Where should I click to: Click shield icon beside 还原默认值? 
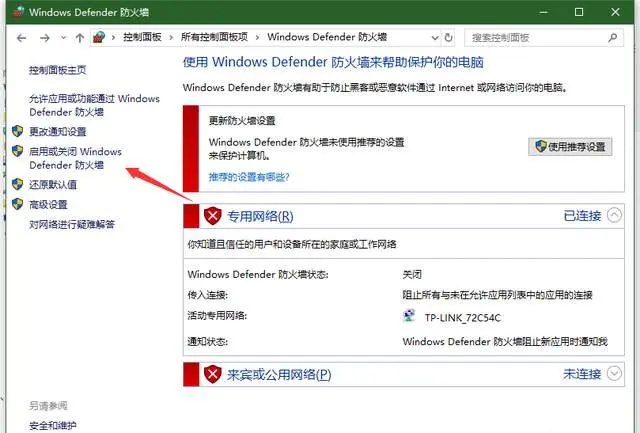(x=17, y=184)
